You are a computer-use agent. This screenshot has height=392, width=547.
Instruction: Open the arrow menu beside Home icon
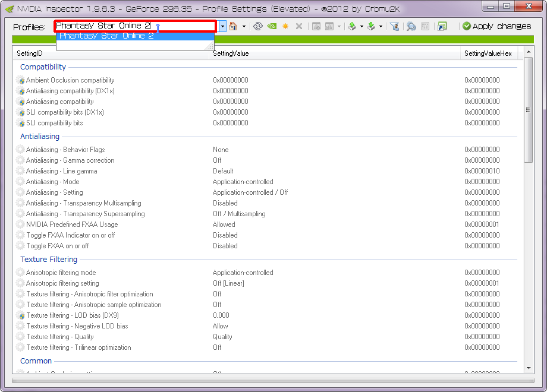point(244,26)
